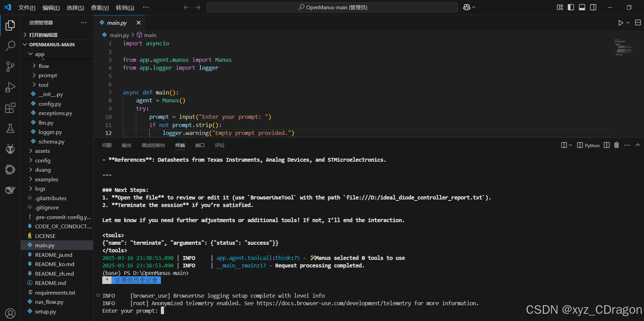Image resolution: width=644 pixels, height=321 pixels.
Task: Expand the assets folder
Action: tap(42, 151)
